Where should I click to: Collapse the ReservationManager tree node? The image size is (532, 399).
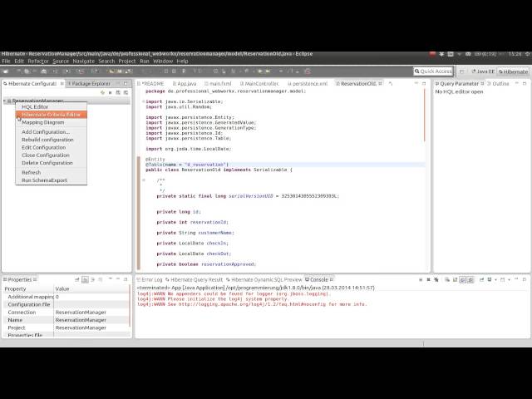(5, 101)
